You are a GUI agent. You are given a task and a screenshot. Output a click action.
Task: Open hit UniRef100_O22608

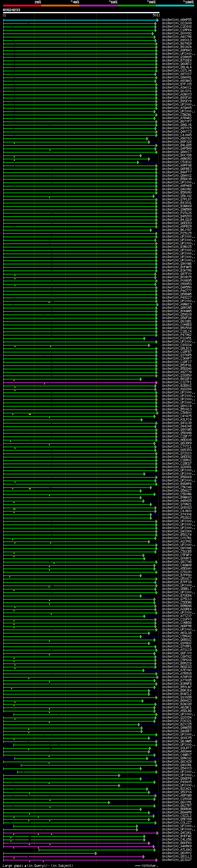point(177,23)
